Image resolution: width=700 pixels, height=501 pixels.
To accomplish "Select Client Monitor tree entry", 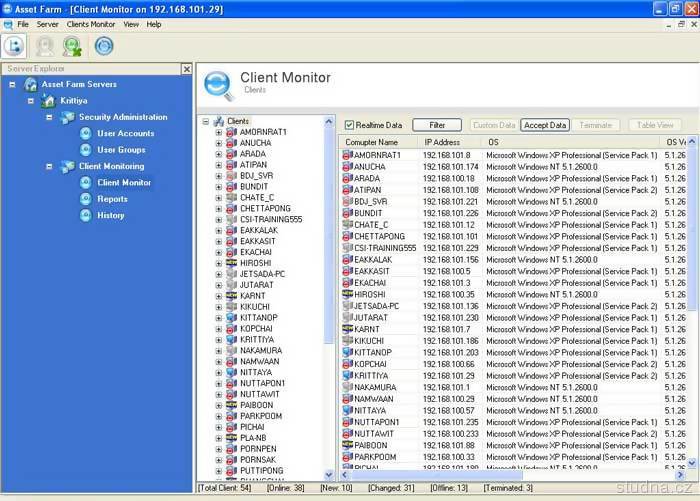I will [124, 183].
